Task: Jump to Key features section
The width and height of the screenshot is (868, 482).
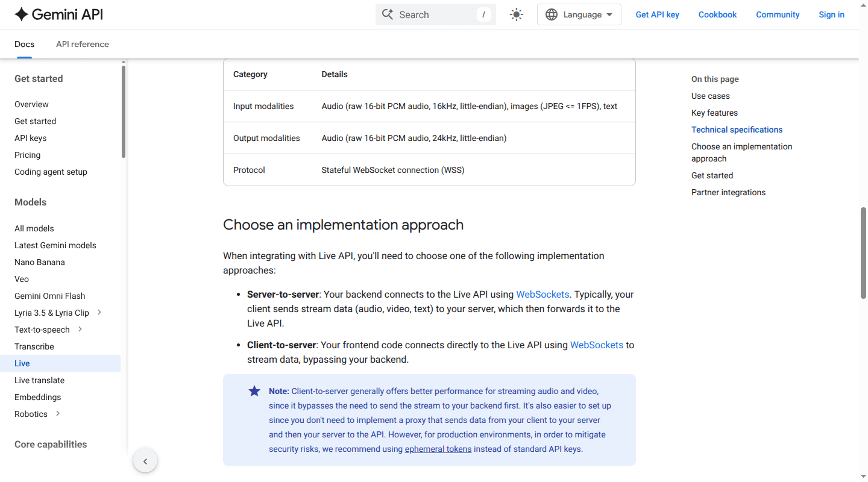Action: (714, 113)
